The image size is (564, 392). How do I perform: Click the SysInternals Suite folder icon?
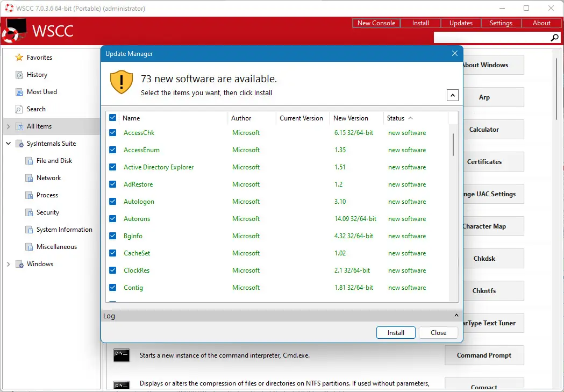(x=19, y=144)
